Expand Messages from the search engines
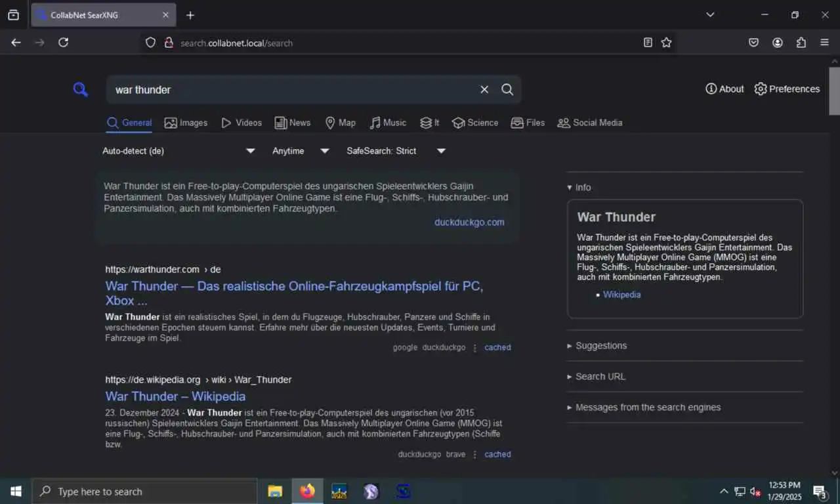This screenshot has height=504, width=840. pos(644,408)
